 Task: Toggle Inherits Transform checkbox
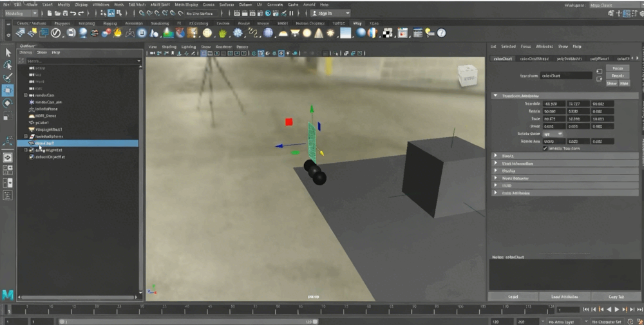pos(545,148)
